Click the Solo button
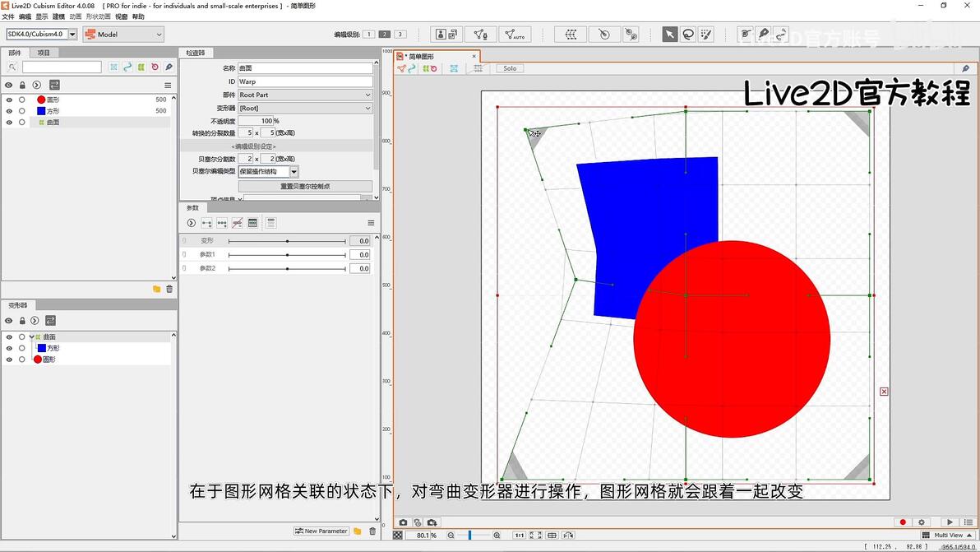The height and width of the screenshot is (552, 980). pyautogui.click(x=510, y=68)
